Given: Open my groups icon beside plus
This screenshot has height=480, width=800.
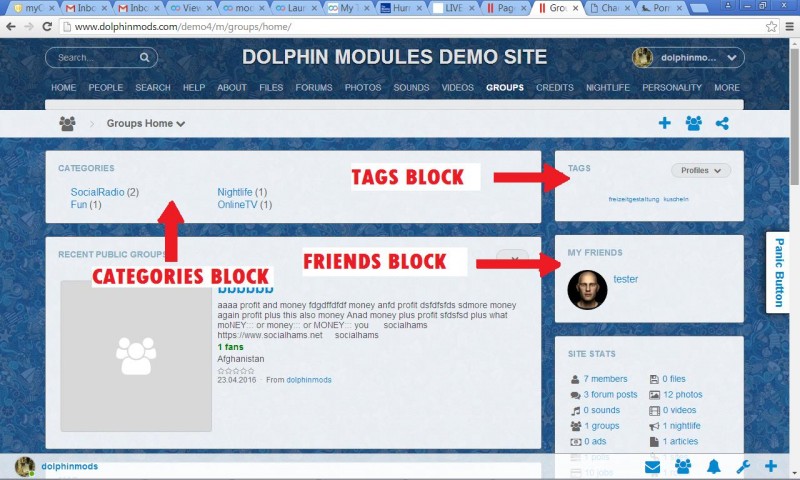Looking at the screenshot, I should click(x=693, y=123).
